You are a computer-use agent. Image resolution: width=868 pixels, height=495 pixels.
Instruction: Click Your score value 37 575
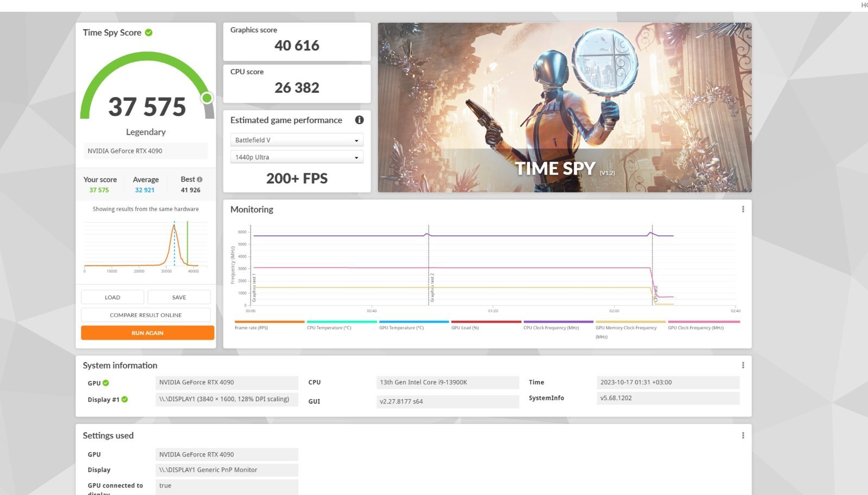coord(99,190)
